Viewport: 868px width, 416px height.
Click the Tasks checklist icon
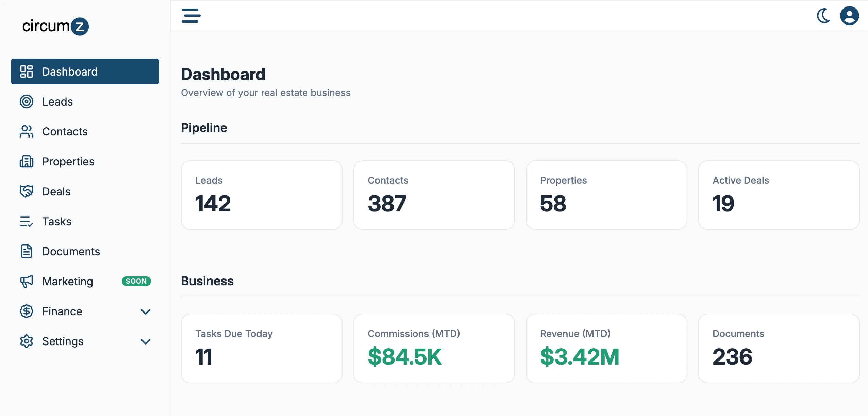(x=27, y=221)
